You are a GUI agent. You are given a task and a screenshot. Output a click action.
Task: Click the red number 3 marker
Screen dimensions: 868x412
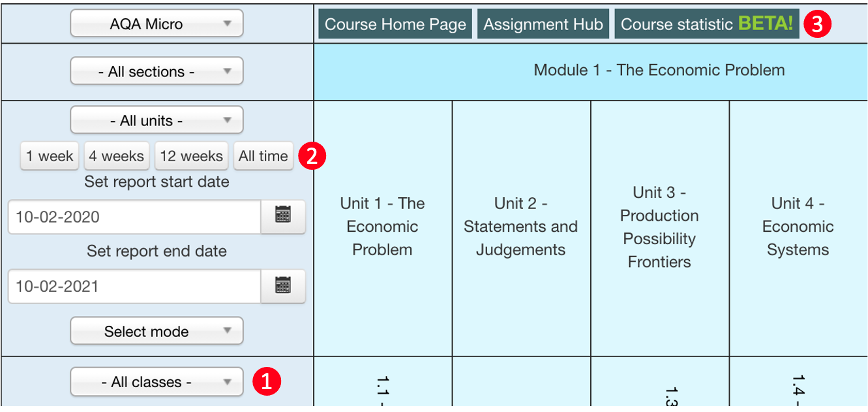[x=818, y=25]
